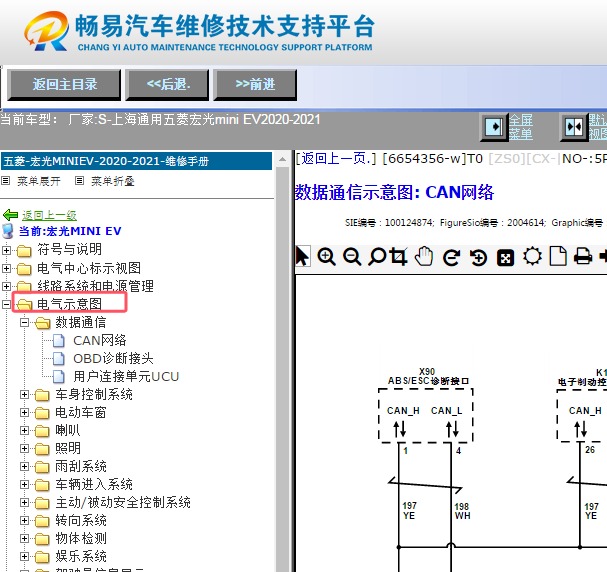Click the zoom in magnifier icon
The height and width of the screenshot is (572, 607).
coord(326,257)
